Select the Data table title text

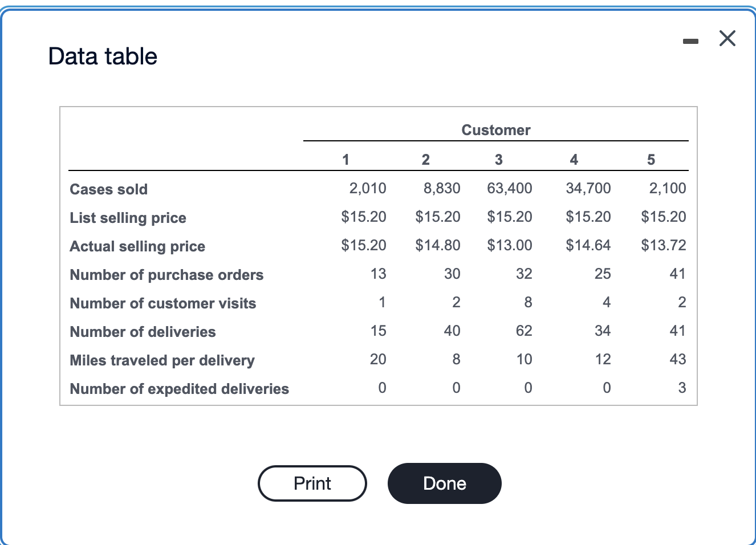click(103, 55)
